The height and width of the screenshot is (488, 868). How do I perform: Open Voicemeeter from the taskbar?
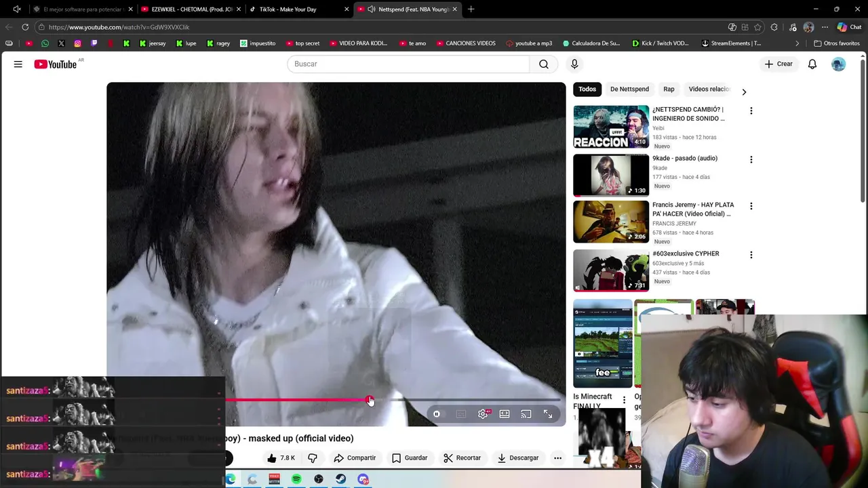(x=275, y=479)
